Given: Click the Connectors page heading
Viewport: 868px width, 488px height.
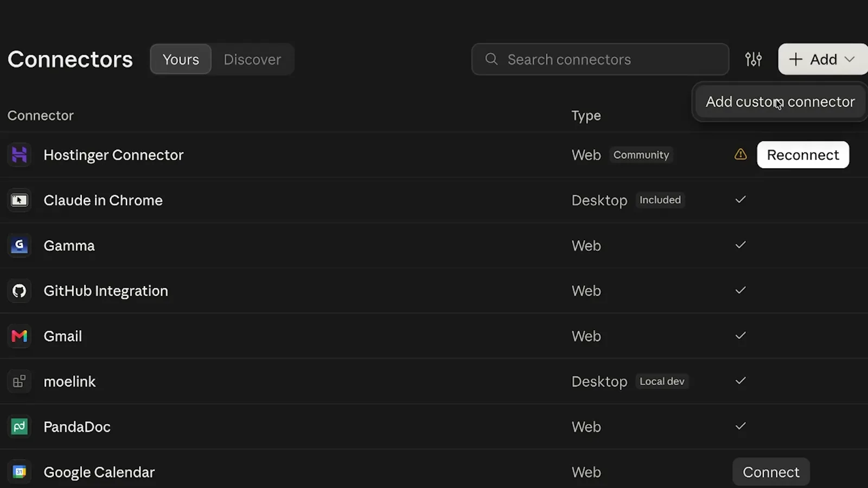Looking at the screenshot, I should coord(70,59).
